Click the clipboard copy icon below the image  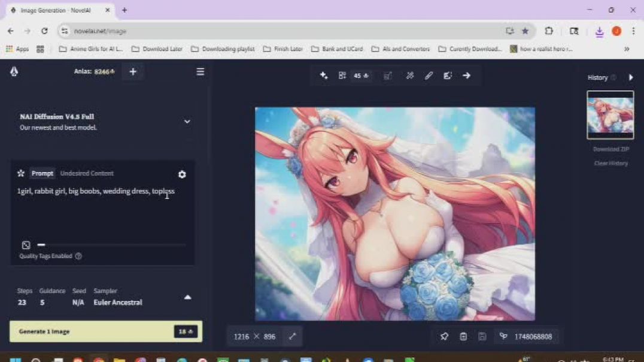(463, 337)
